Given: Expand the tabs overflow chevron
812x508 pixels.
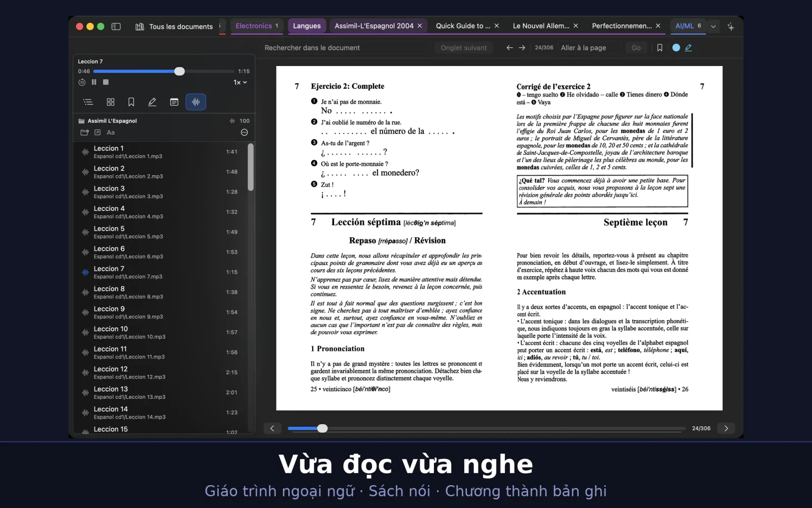Looking at the screenshot, I should point(714,26).
